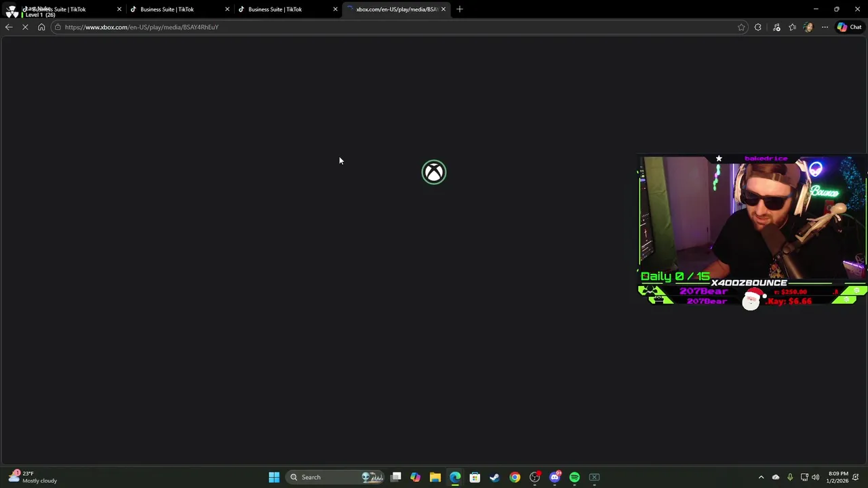Click the microphone tray icon

(790, 477)
